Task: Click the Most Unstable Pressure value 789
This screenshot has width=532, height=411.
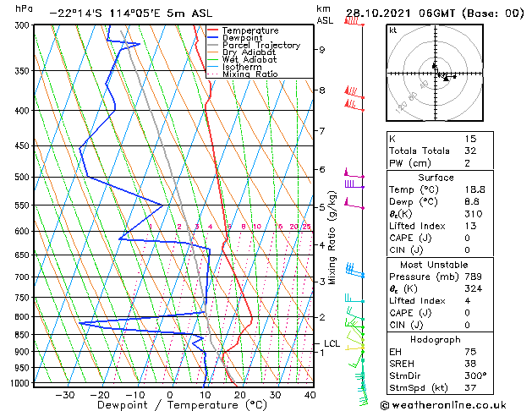Action: (474, 277)
